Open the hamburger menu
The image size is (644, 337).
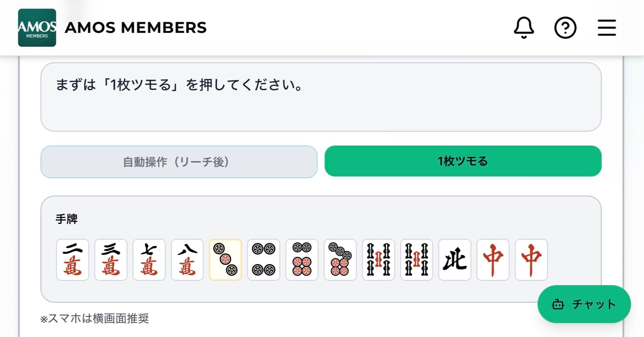pyautogui.click(x=606, y=28)
